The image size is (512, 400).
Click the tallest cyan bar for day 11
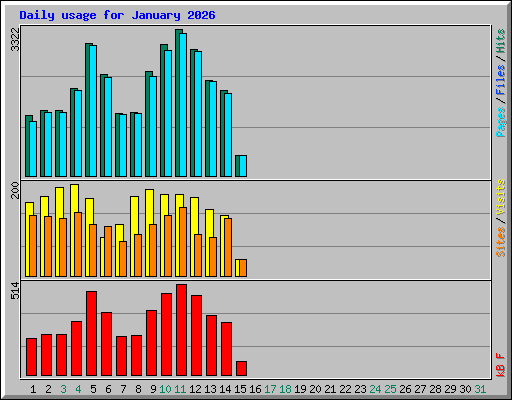tap(183, 105)
